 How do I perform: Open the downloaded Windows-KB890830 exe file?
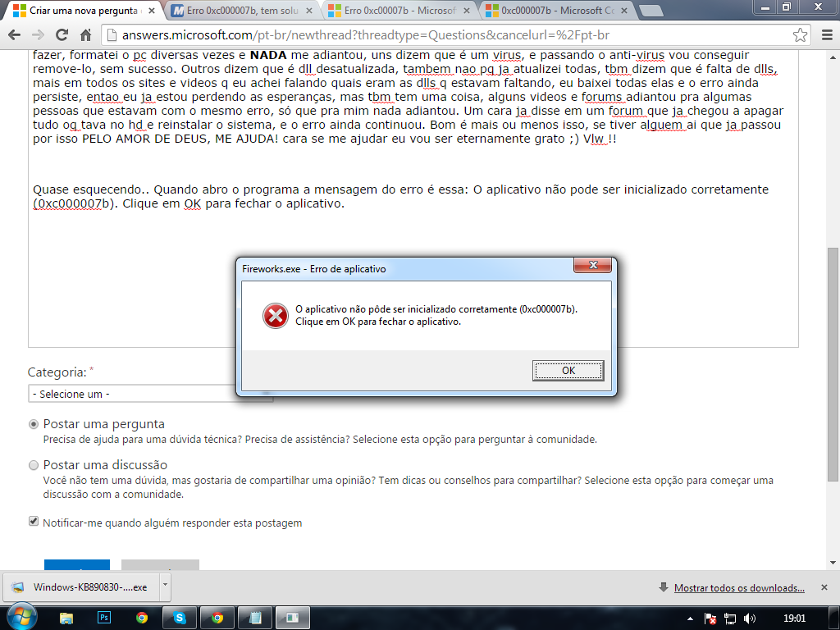coord(82,587)
